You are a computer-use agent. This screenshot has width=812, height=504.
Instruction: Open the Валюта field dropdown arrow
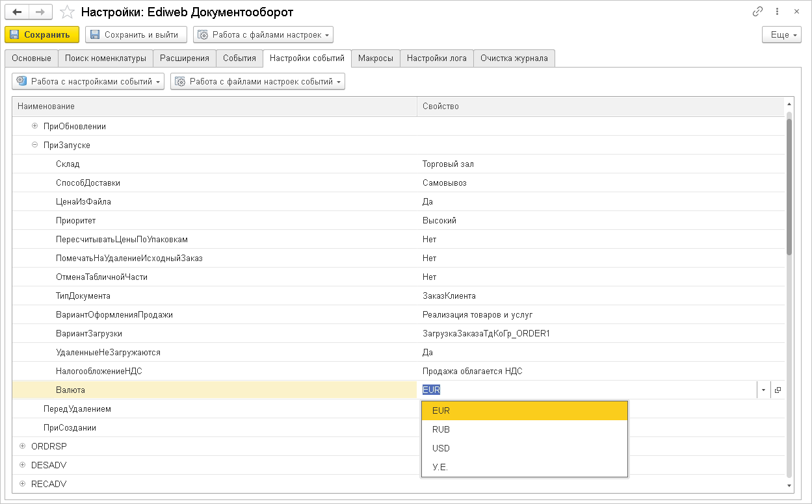[763, 390]
